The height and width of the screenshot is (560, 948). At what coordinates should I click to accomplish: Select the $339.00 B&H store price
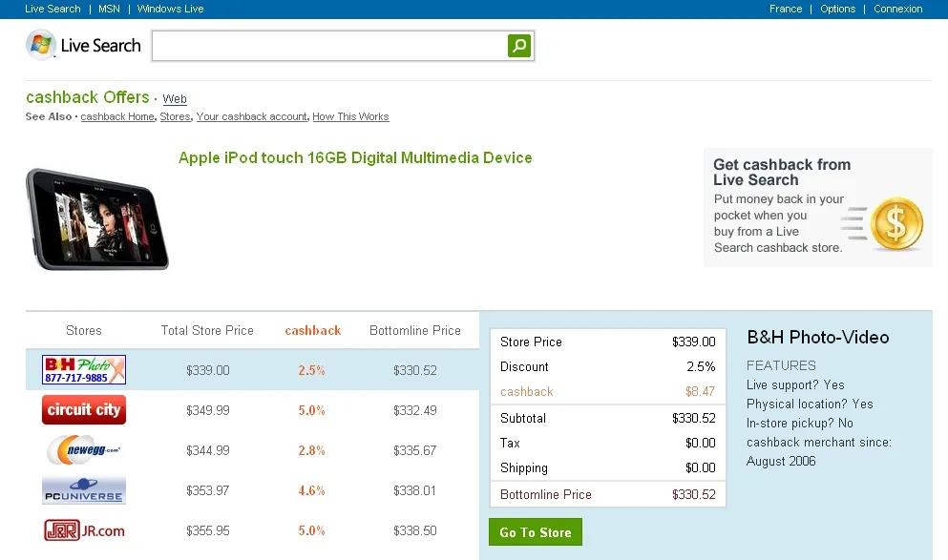tap(208, 370)
